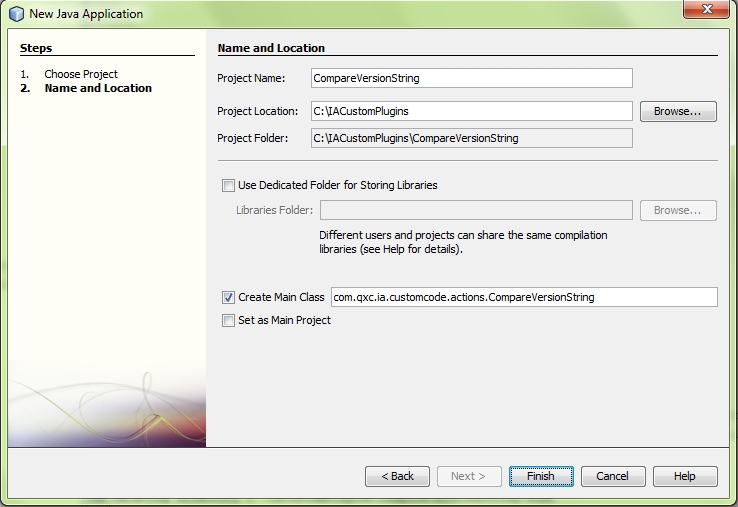Click Finish to create the project
This screenshot has width=738, height=507.
coord(541,476)
